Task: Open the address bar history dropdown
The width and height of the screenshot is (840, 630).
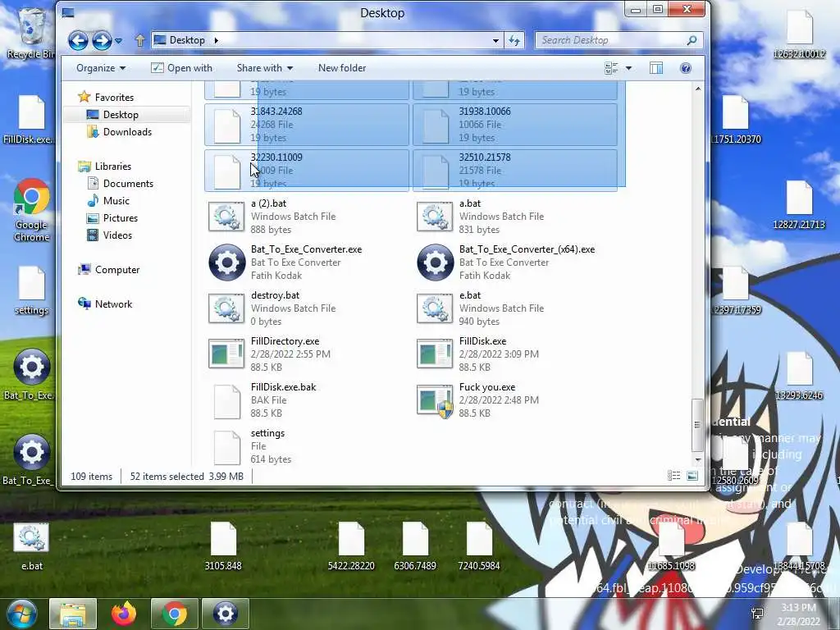Action: coord(495,40)
